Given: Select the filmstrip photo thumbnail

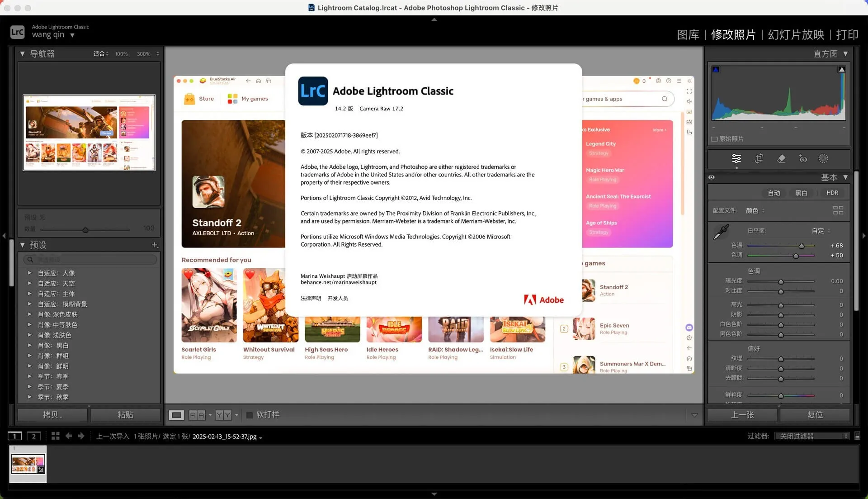Looking at the screenshot, I should click(x=28, y=464).
